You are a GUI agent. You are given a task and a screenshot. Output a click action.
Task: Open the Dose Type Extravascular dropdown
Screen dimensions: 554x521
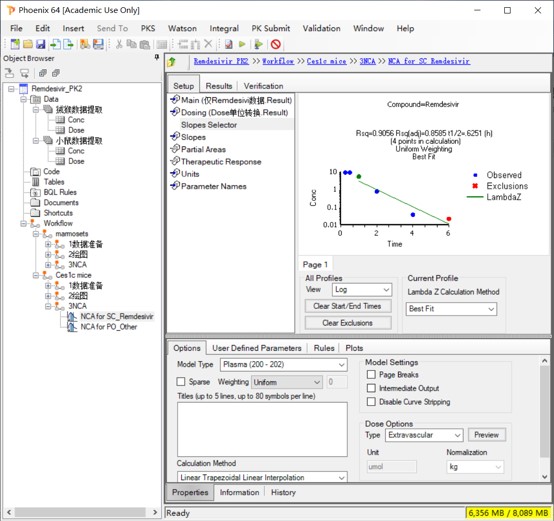point(424,435)
